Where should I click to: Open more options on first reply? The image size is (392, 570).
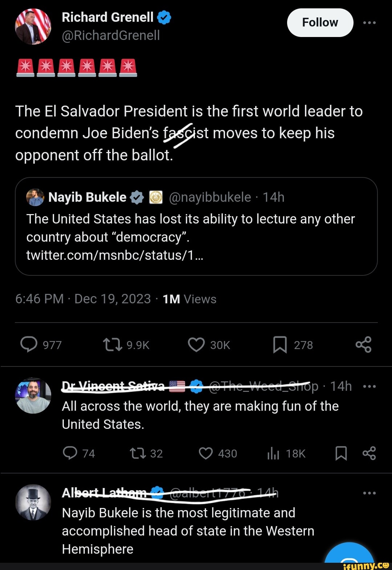tap(369, 386)
